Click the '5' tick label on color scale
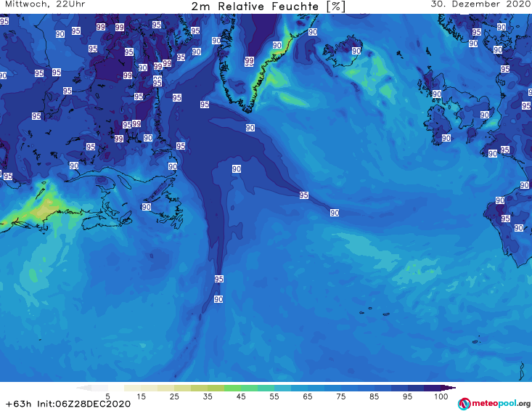532x411 pixels. (107, 396)
